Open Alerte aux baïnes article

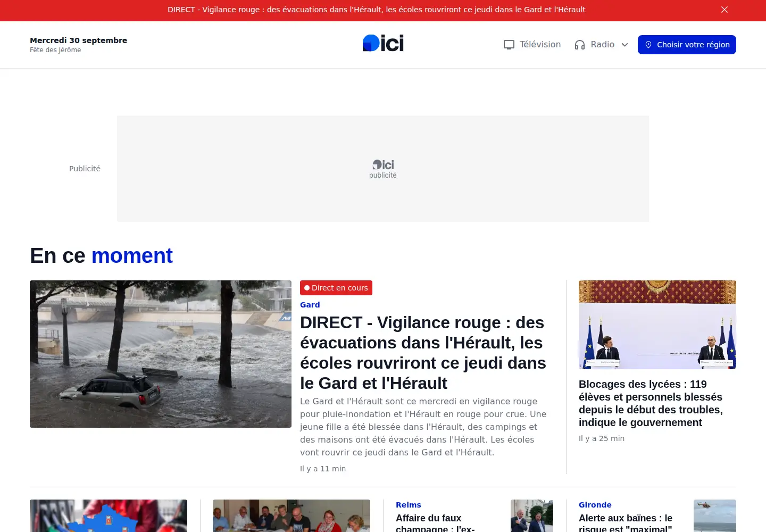[626, 522]
